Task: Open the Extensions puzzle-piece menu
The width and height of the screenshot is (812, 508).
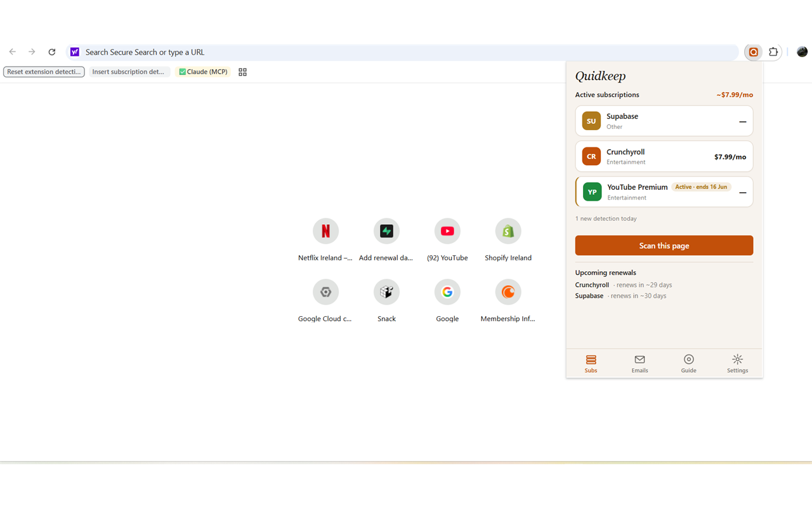Action: [773, 52]
